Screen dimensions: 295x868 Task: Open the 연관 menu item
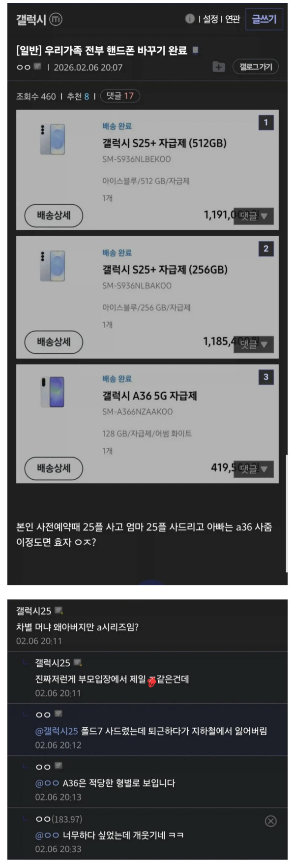point(233,19)
